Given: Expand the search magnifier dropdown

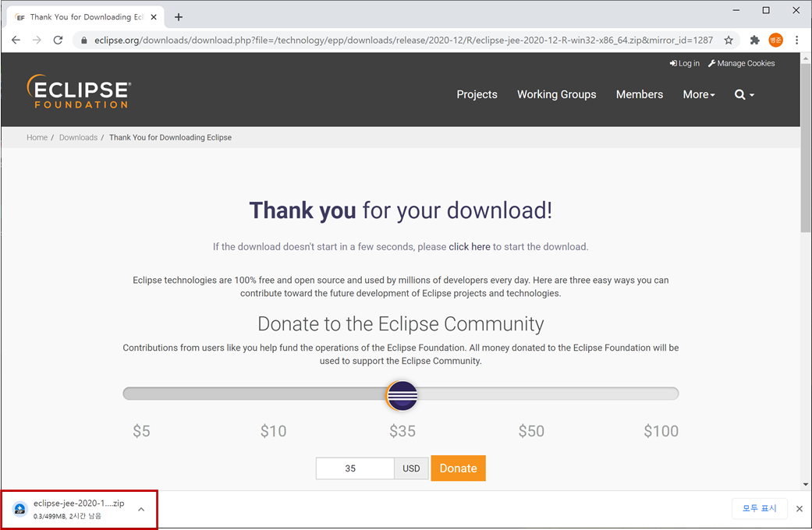Looking at the screenshot, I should click(x=744, y=94).
